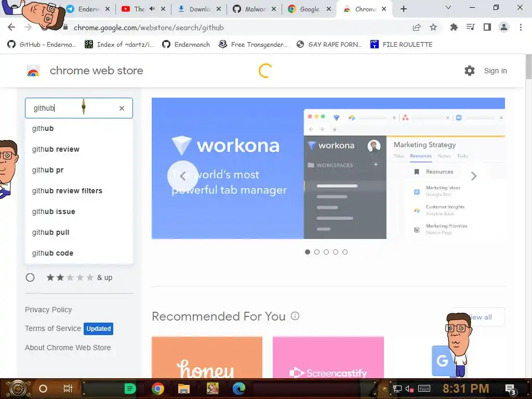Mute the YouTube tab speaker icon

tap(152, 9)
